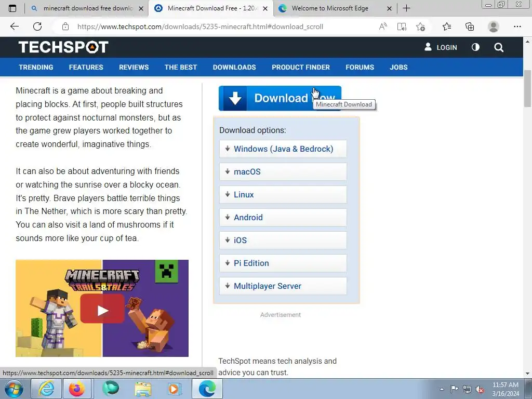This screenshot has width=532, height=399.
Task: Choose the Android download option
Action: coord(283,218)
